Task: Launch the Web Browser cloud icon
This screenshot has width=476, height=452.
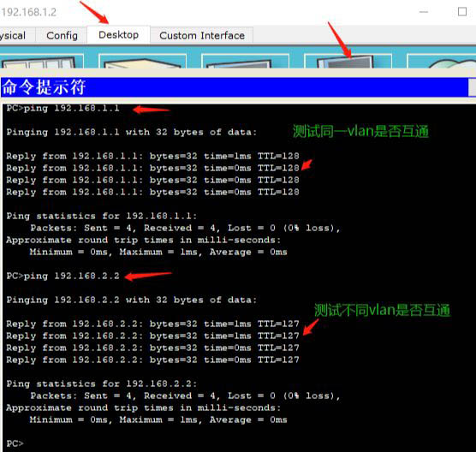Action: 442,61
